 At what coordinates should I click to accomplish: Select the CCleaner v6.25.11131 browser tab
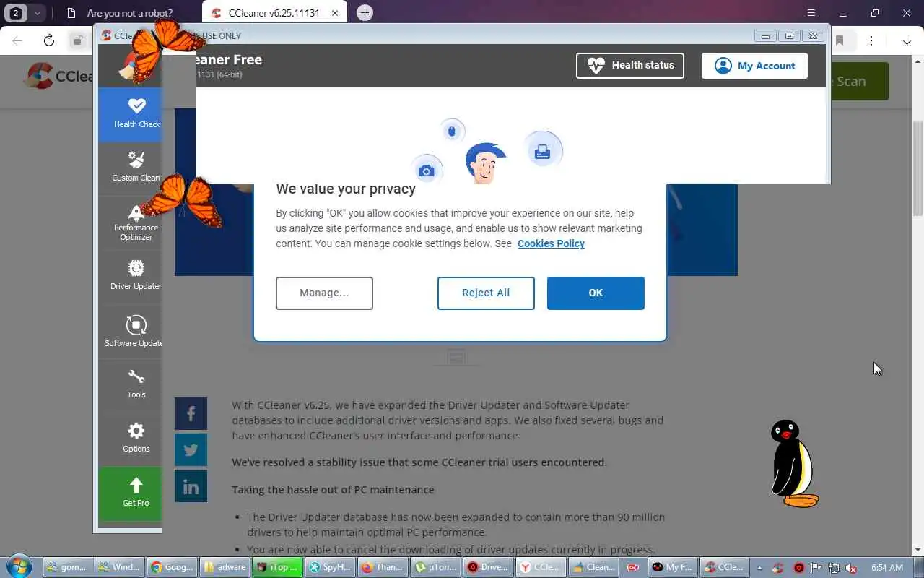(274, 13)
